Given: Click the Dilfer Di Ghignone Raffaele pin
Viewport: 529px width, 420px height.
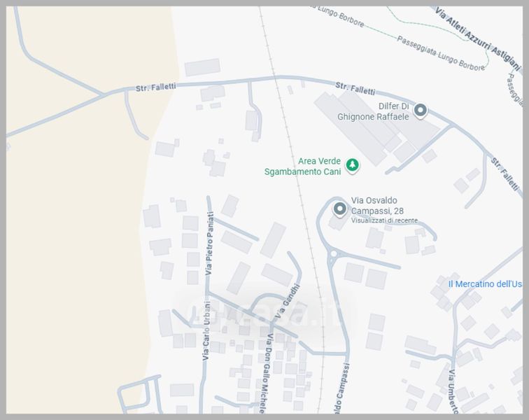Looking at the screenshot, I should 421,111.
